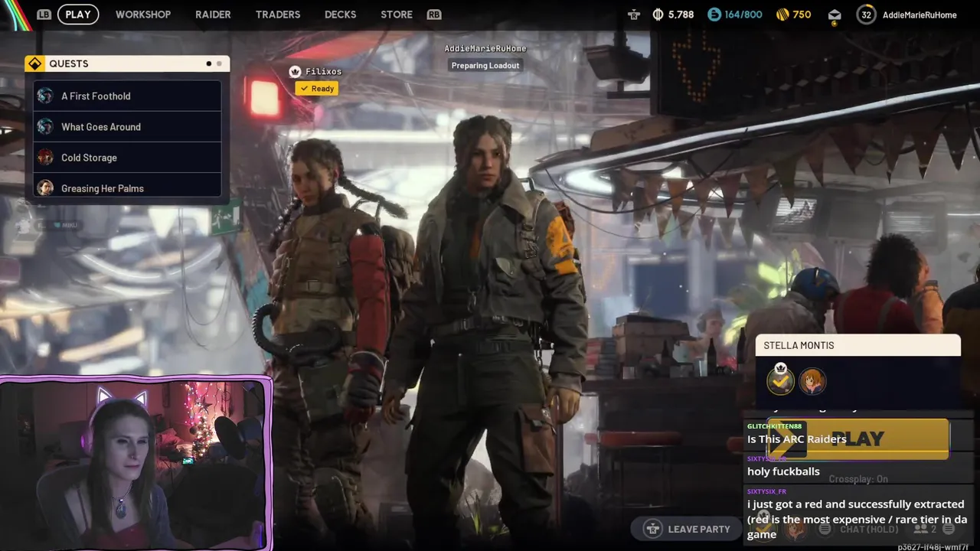This screenshot has width=980, height=551.
Task: Click the QUESTS header diamond icon
Action: 34,64
